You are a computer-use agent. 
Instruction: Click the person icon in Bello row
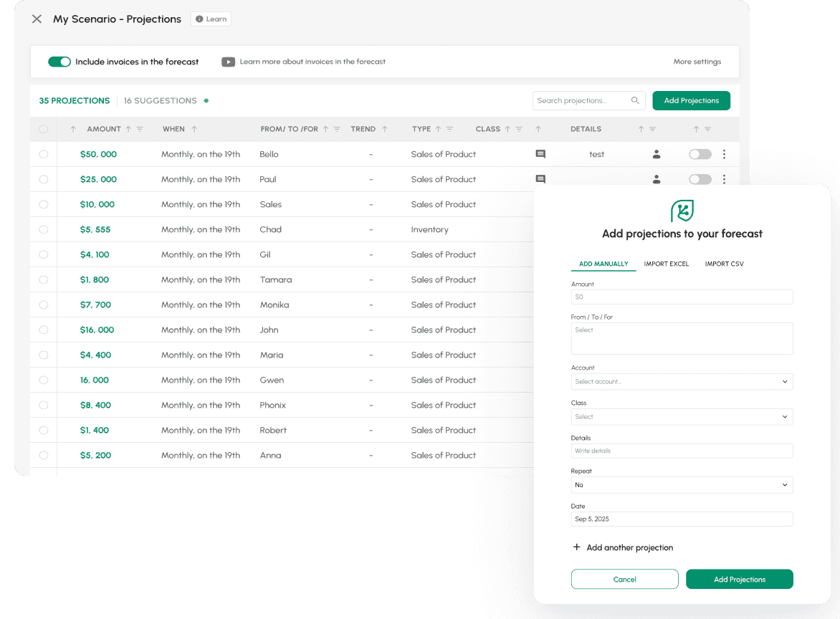coord(656,154)
